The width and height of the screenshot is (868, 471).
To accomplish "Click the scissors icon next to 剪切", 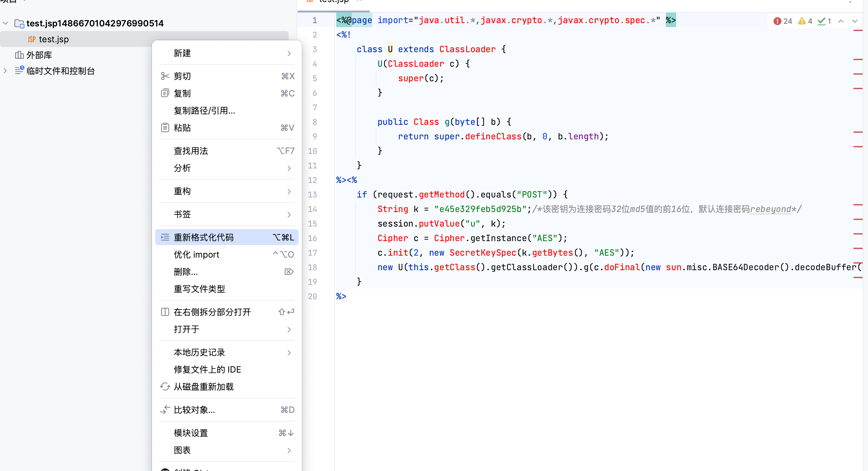I will (x=165, y=76).
